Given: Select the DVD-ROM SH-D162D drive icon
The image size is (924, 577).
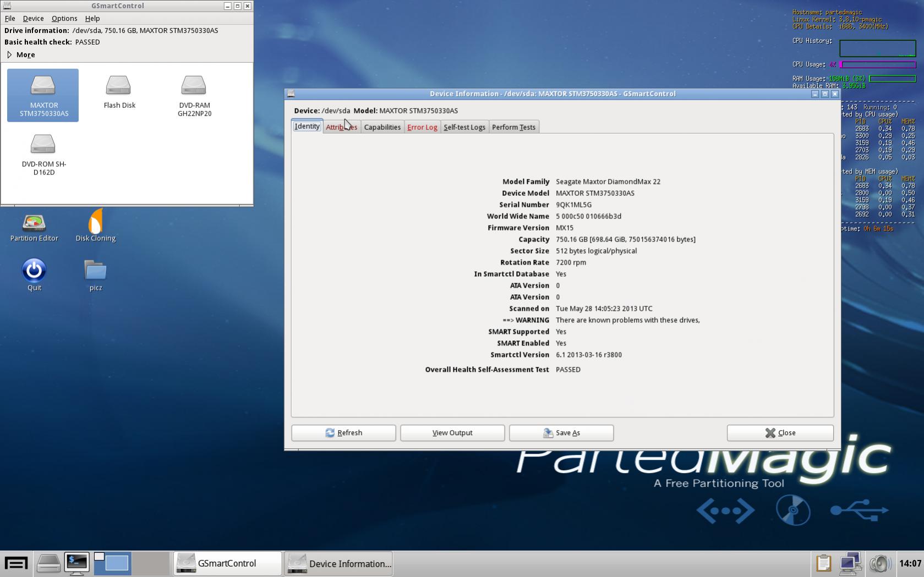Looking at the screenshot, I should pos(43,155).
